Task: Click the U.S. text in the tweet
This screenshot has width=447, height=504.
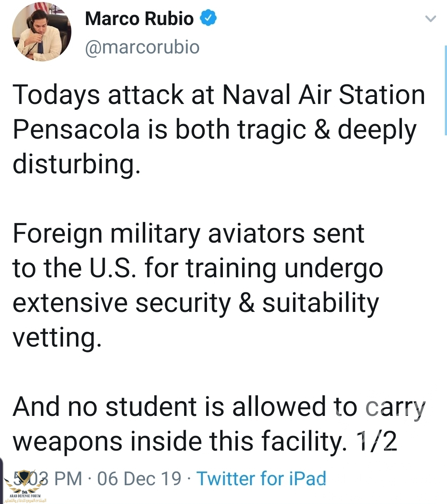Action: click(x=112, y=268)
